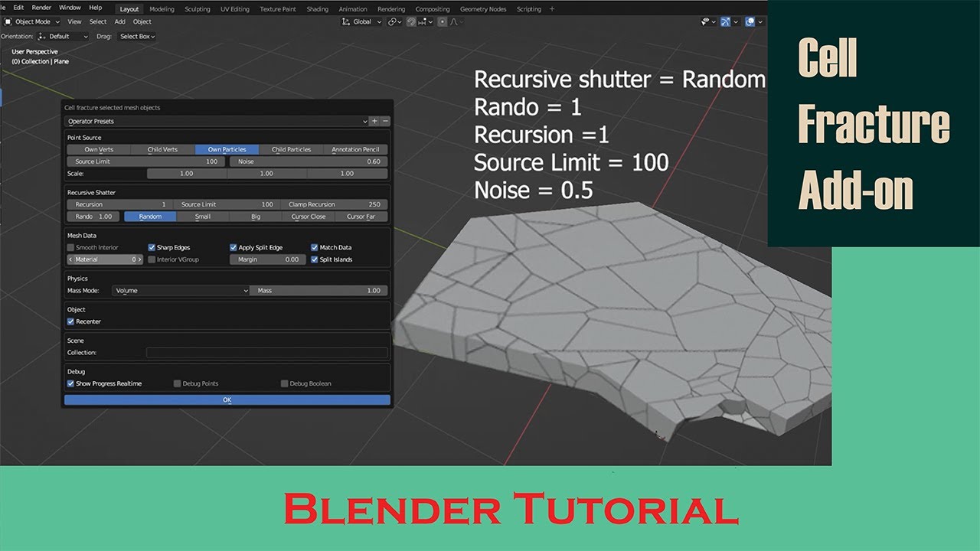This screenshot has height=551, width=980.
Task: Open the Mass Mode Volume dropdown
Action: tap(181, 291)
